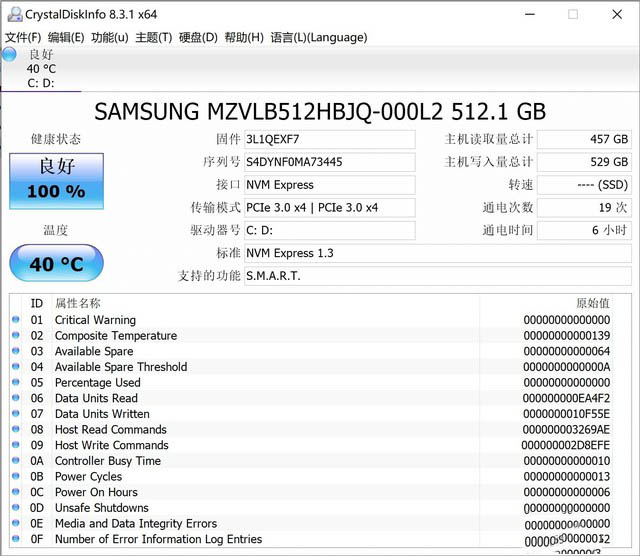Select the Unsafe Shutdowns attribute name
Image resolution: width=640 pixels, height=556 pixels.
pyautogui.click(x=102, y=508)
